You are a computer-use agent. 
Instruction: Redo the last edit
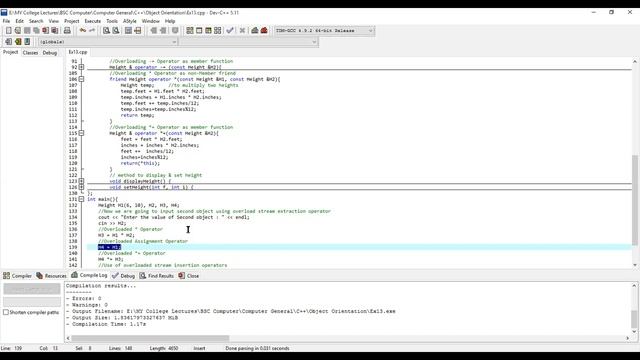[x=92, y=31]
